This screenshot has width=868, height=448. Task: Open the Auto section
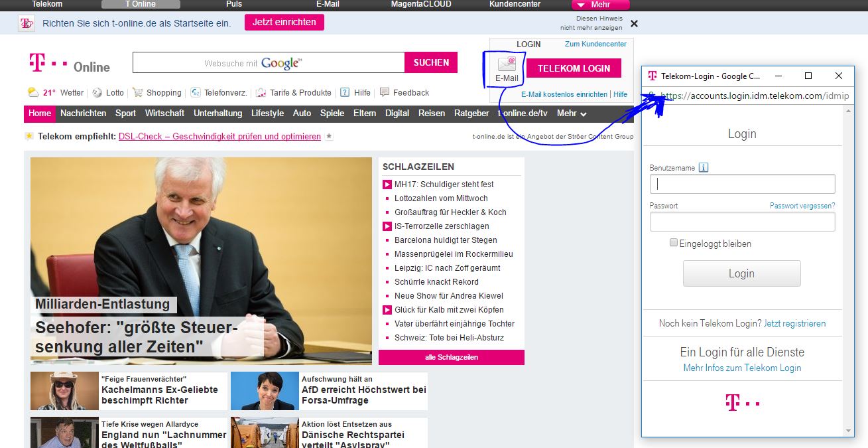tap(302, 113)
